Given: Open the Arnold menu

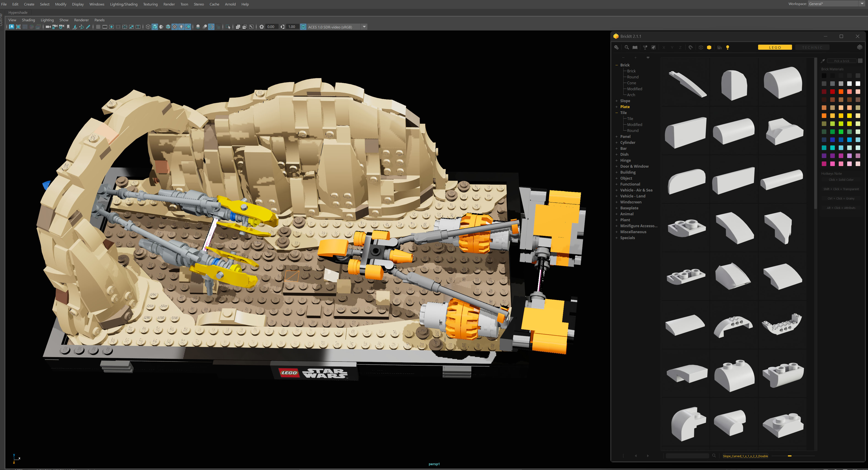Looking at the screenshot, I should [x=230, y=4].
